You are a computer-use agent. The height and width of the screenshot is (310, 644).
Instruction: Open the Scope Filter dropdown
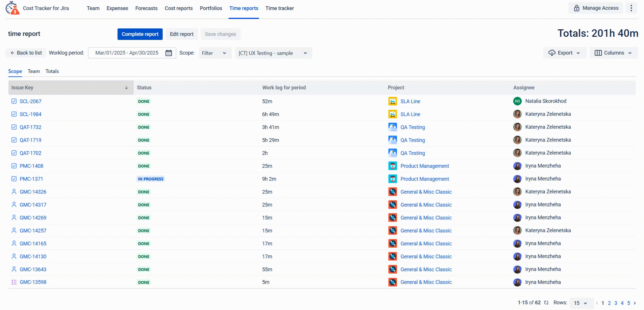[x=215, y=53]
